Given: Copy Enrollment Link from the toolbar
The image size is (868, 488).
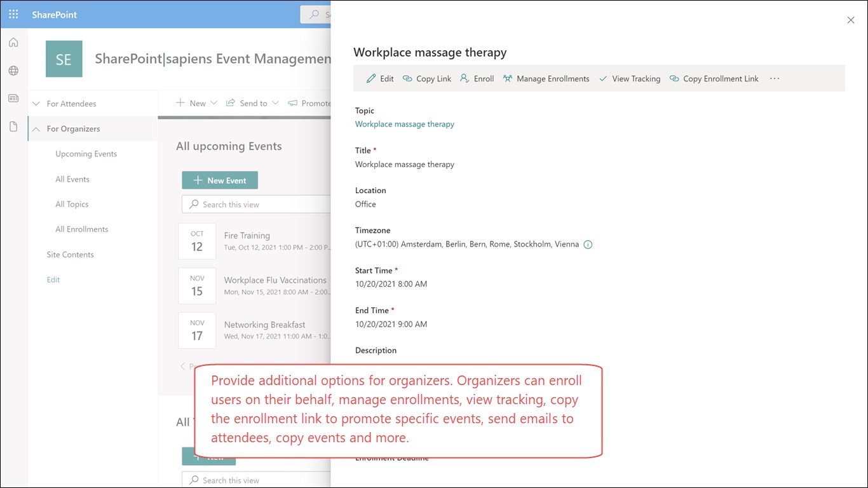Looking at the screenshot, I should (714, 79).
